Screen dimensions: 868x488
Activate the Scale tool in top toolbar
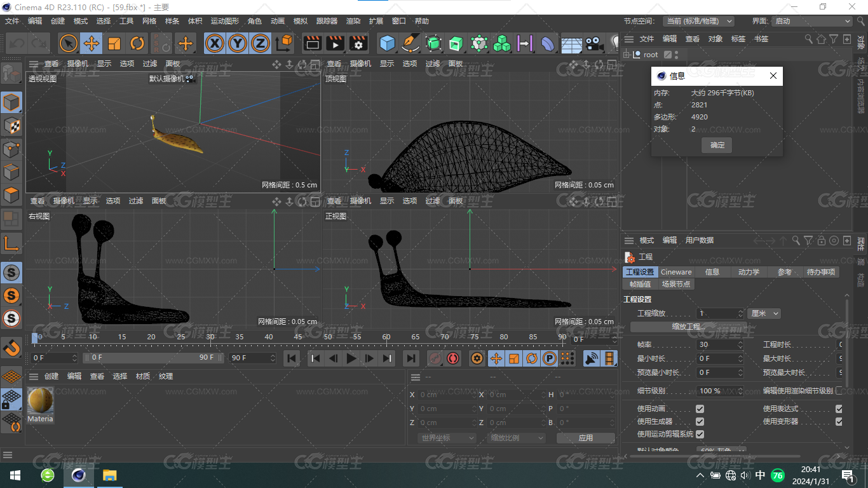point(114,43)
